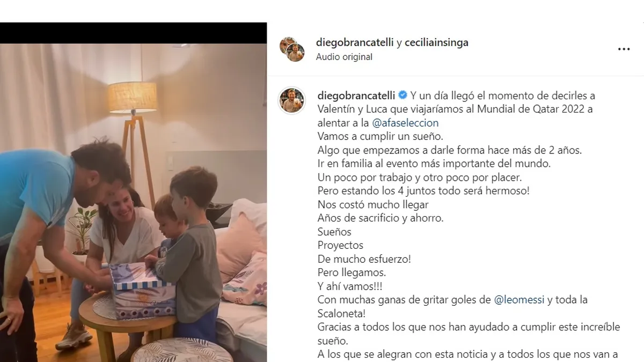Open diegobrancatelli's avatar next to the caption

click(292, 100)
